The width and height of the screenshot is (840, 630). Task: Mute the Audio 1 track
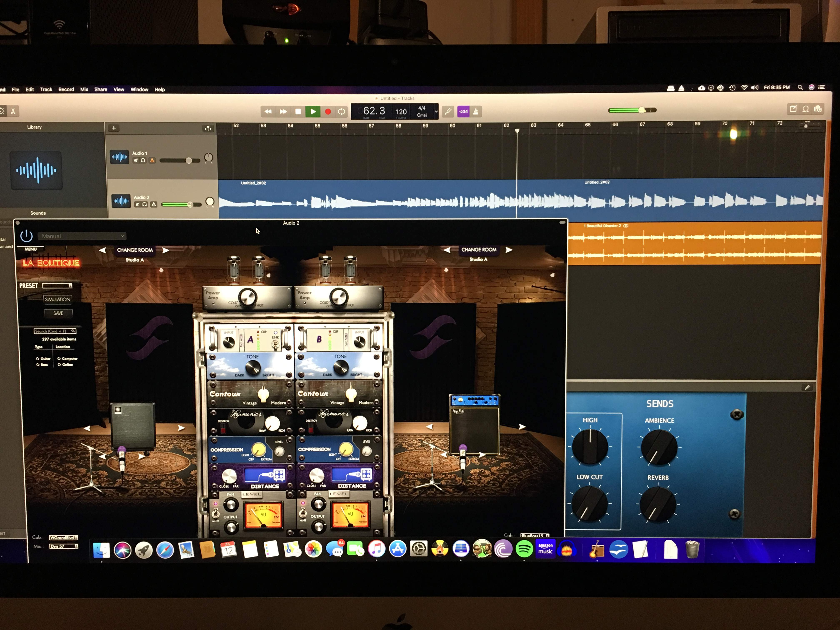136,161
